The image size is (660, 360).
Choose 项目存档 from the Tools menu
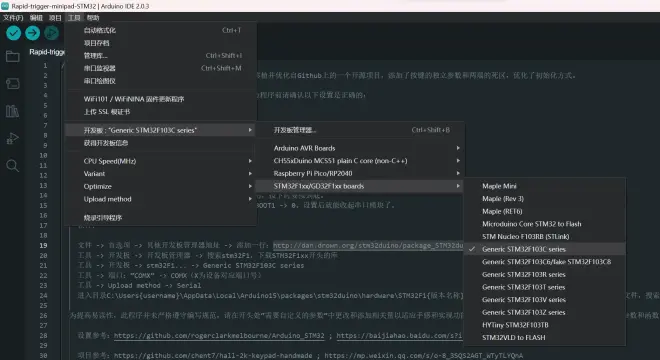pos(161,43)
